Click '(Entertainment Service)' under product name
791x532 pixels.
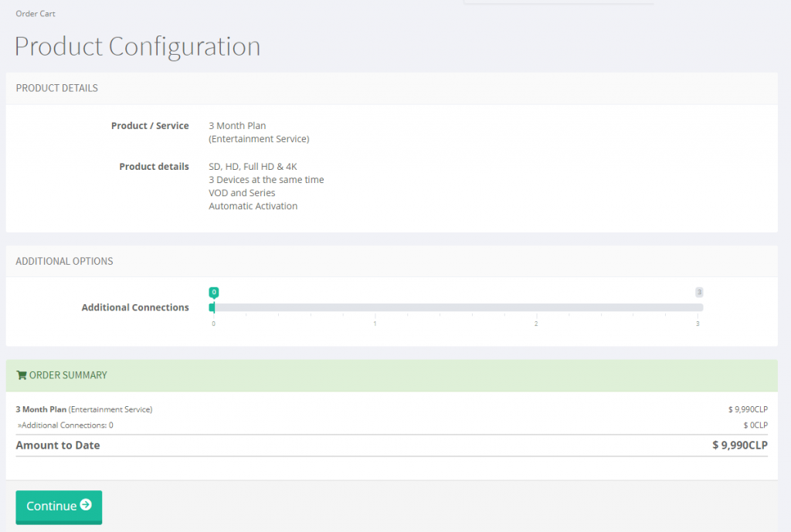tap(259, 139)
